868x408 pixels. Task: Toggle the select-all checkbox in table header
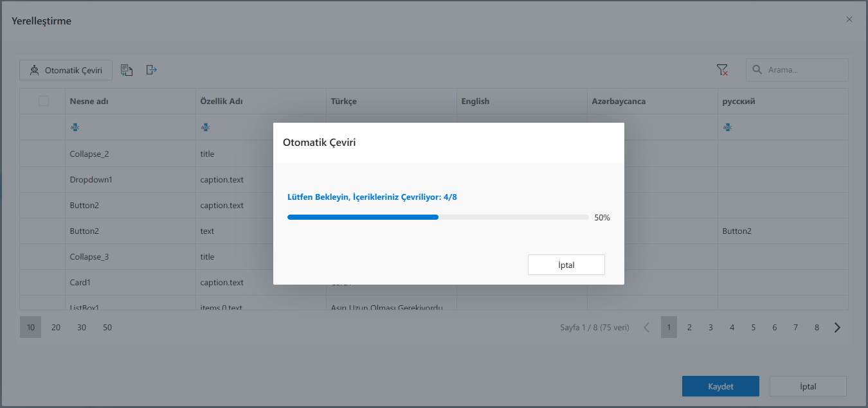click(x=42, y=101)
